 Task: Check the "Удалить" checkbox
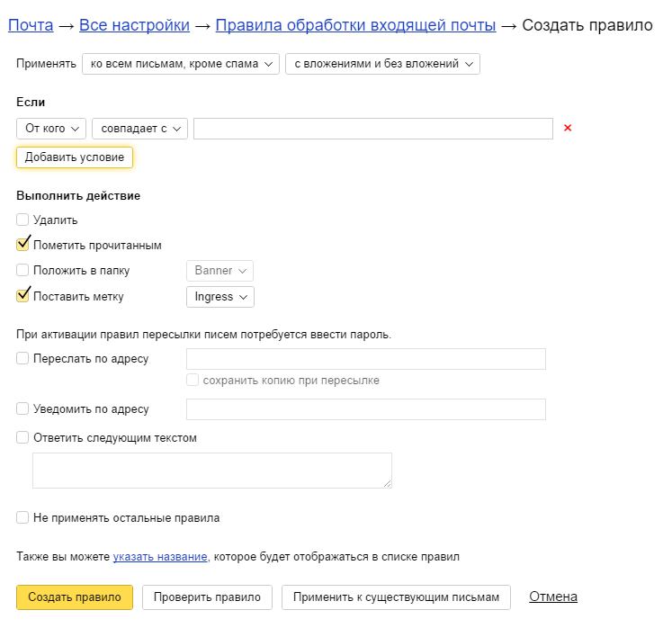22,220
